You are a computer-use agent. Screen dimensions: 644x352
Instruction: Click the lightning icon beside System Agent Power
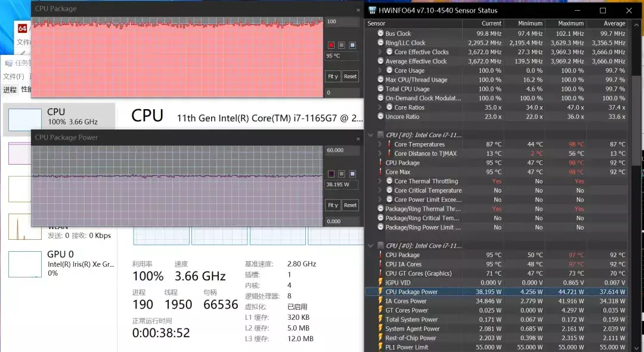click(380, 329)
